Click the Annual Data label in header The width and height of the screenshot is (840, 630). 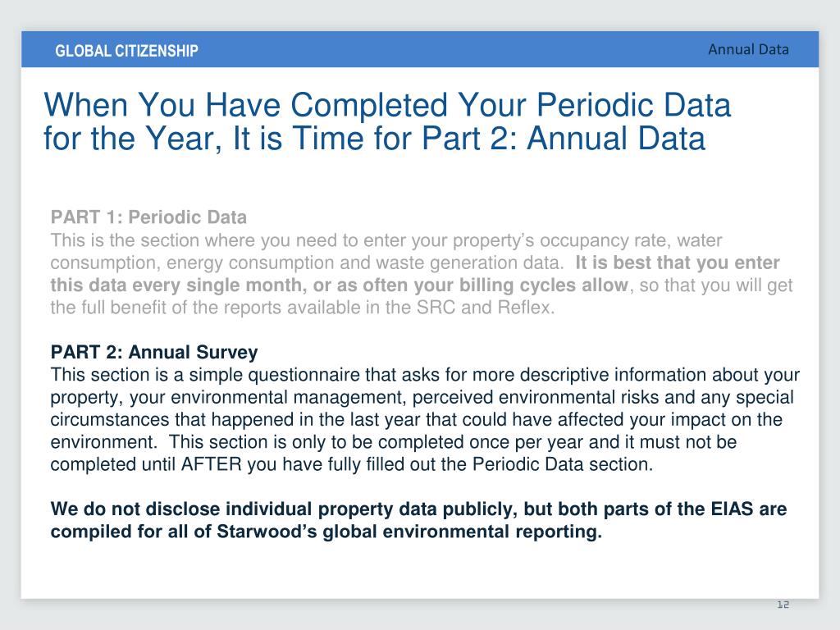click(748, 49)
